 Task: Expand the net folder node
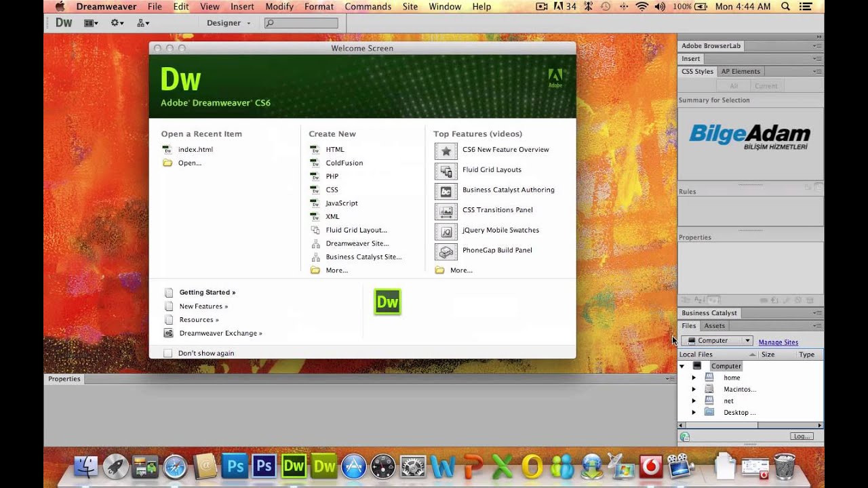coord(693,401)
